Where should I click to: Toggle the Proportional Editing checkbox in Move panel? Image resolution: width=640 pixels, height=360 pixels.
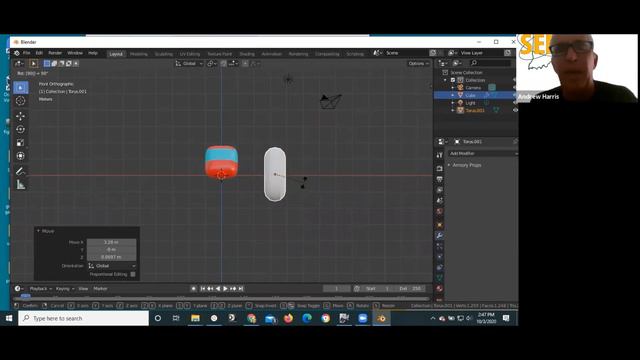133,274
